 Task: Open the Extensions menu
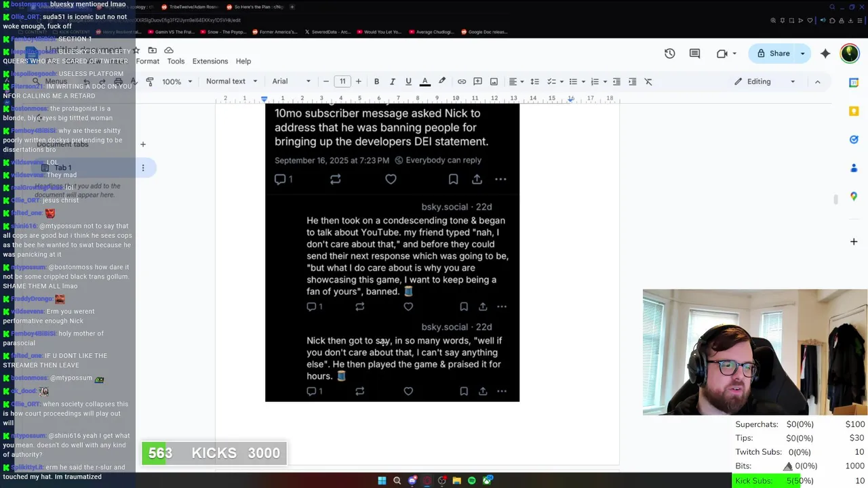pos(210,61)
